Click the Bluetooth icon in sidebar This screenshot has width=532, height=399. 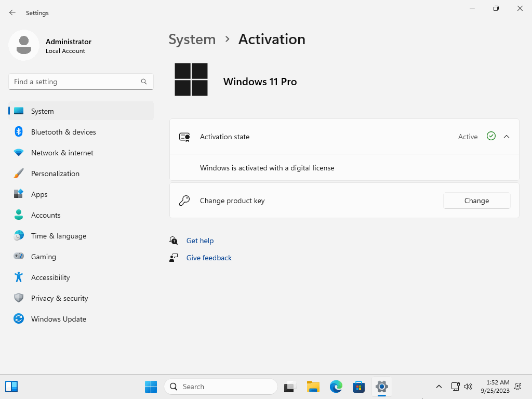pos(19,131)
